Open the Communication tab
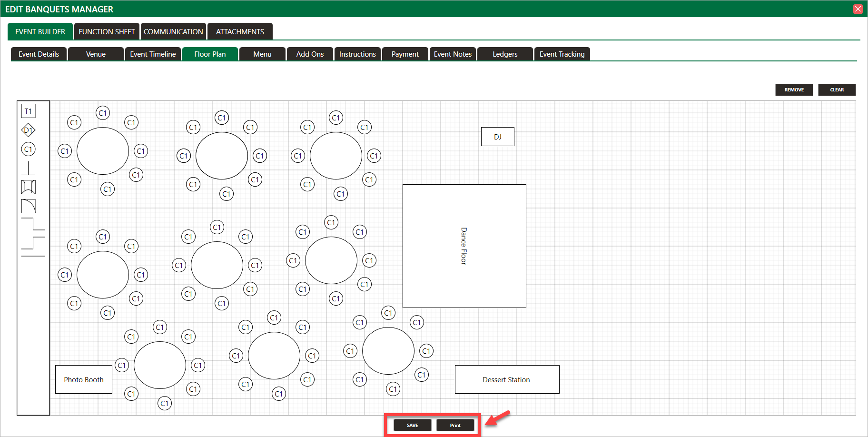 click(173, 32)
